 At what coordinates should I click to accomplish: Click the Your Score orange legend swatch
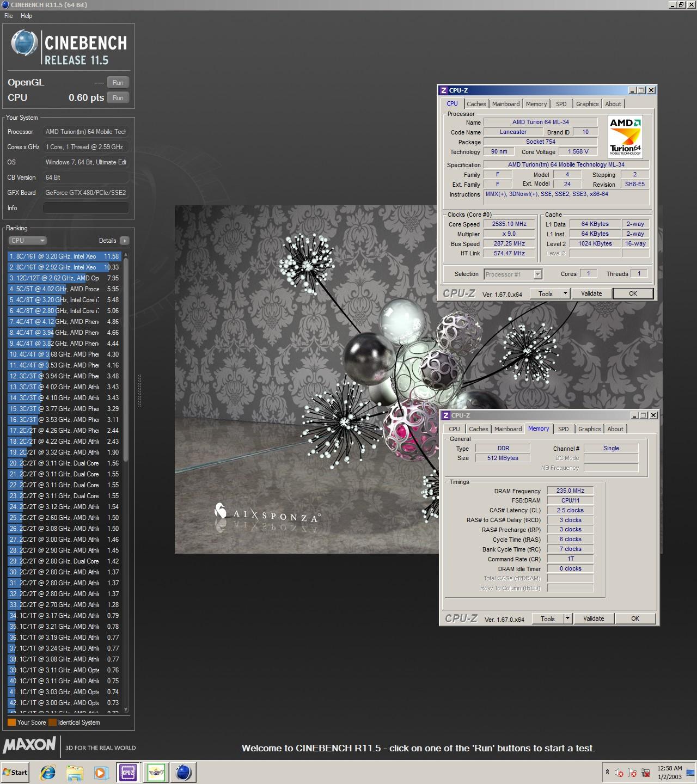(11, 722)
